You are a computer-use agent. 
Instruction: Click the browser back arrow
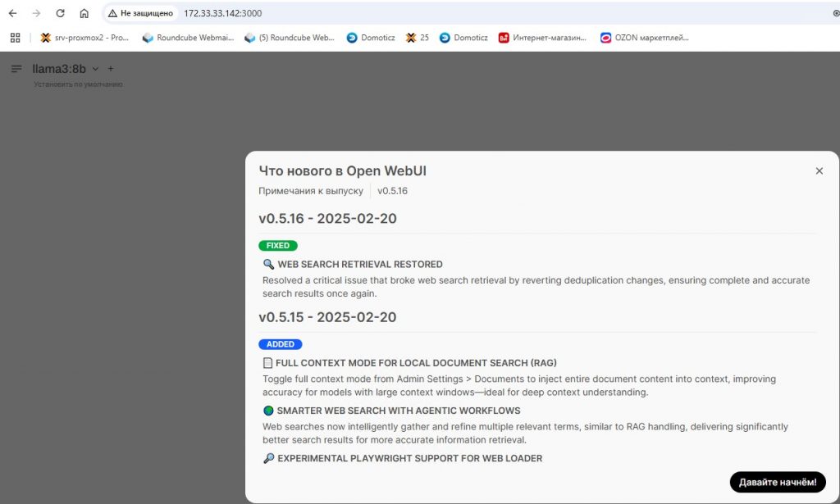coord(13,13)
